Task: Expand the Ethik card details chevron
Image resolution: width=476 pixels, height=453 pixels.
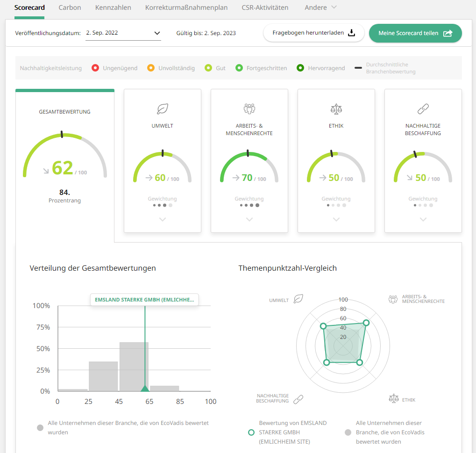Action: tap(336, 219)
